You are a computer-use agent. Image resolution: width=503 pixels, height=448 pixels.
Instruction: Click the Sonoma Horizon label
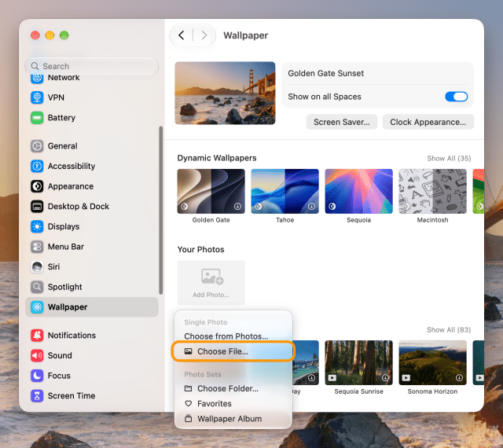432,391
